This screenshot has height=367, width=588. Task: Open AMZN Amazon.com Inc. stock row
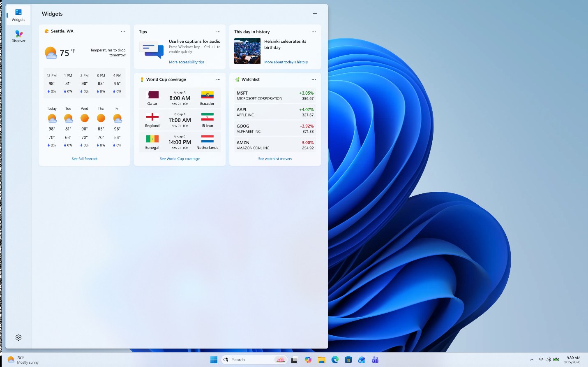pos(275,145)
